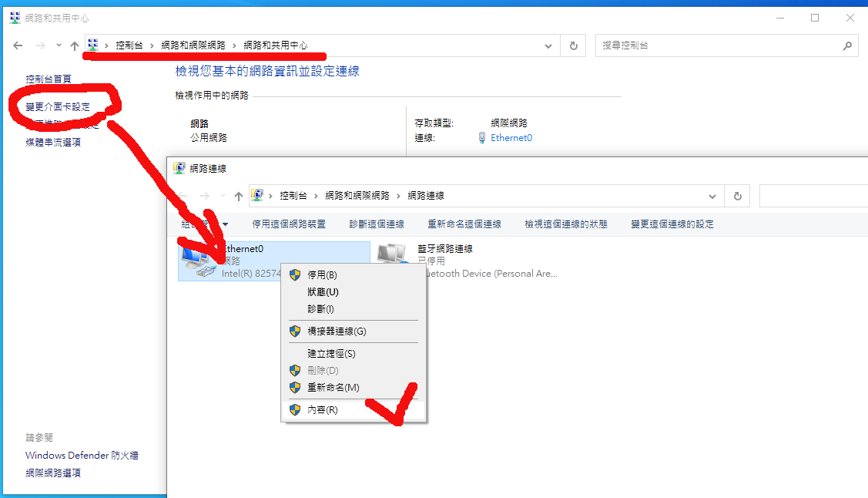Click the Ethernet0 plug icon beside the connection link
The image size is (868, 498).
[482, 138]
